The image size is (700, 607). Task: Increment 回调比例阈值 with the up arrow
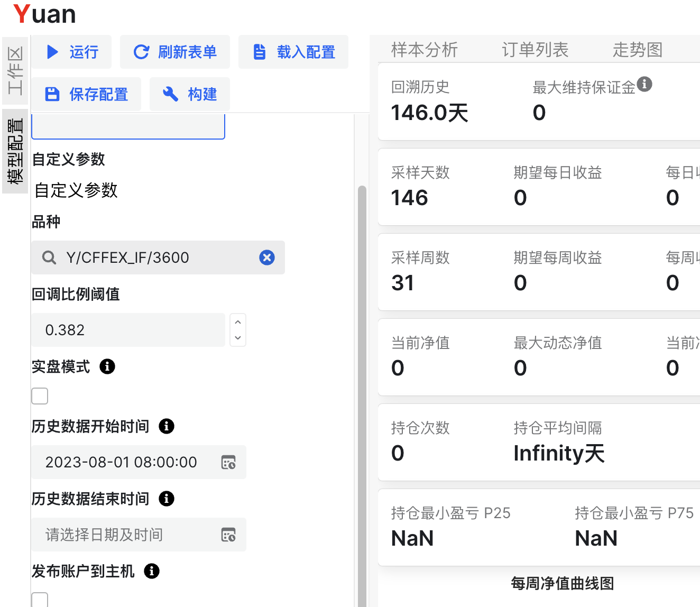pos(237,321)
